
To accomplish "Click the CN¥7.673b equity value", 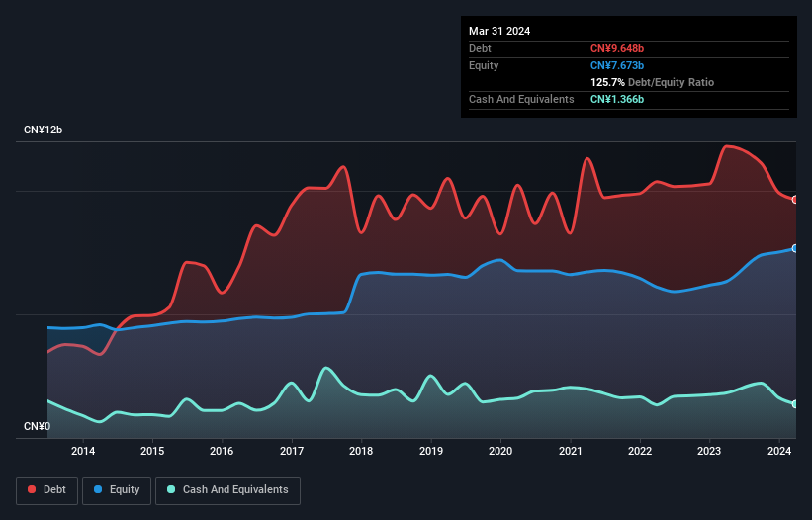I will click(617, 65).
